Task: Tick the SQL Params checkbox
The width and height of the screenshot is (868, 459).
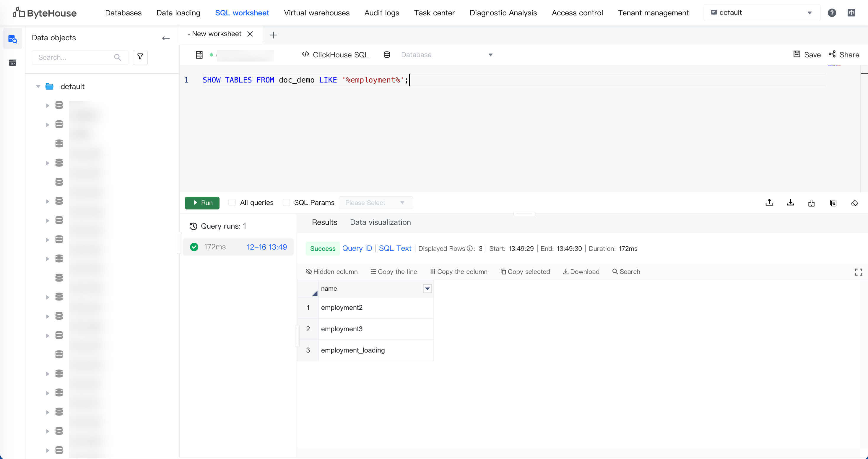Action: pos(286,202)
